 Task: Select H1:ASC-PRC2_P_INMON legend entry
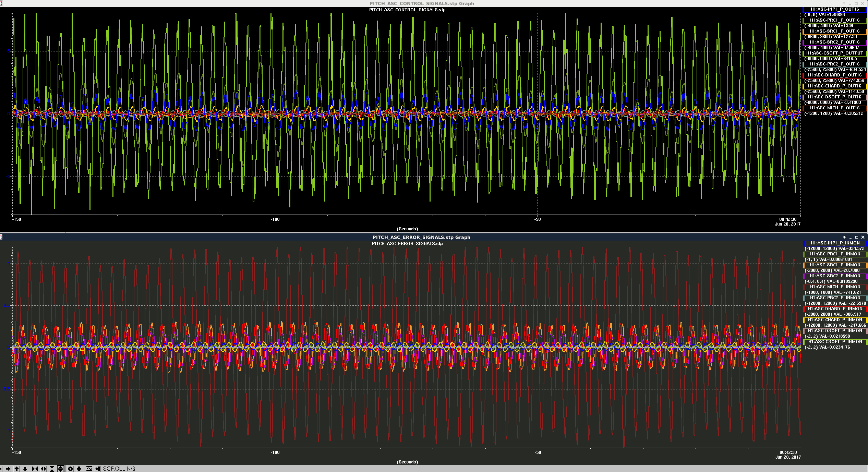(835, 298)
